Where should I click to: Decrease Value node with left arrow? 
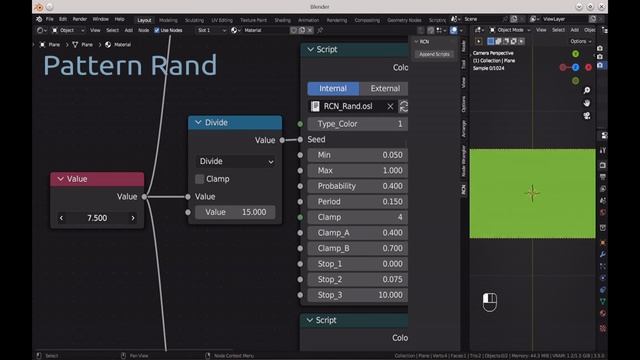(61, 218)
